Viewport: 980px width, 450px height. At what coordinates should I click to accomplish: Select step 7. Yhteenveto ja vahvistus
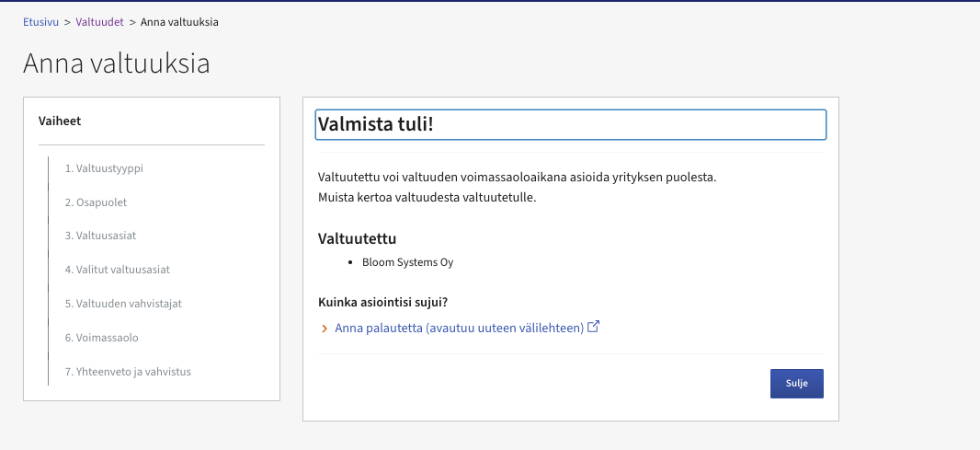[128, 371]
